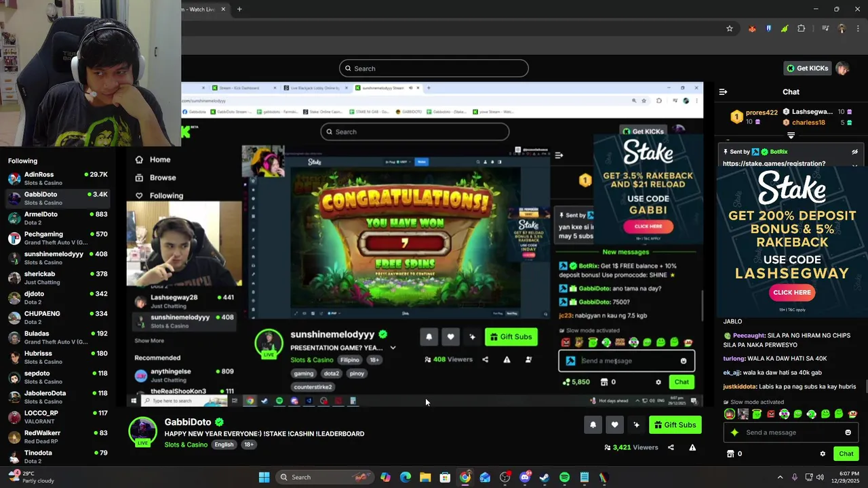Open Steam from taskbar
868x488 pixels.
tap(545, 477)
